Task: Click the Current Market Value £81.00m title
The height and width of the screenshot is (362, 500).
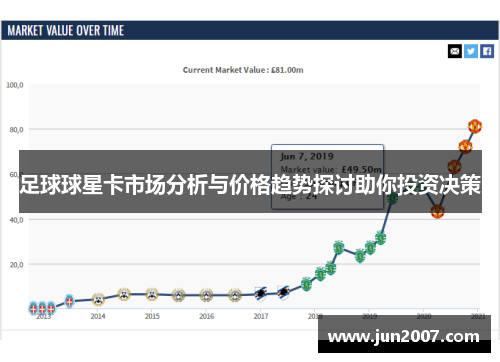Action: click(243, 70)
